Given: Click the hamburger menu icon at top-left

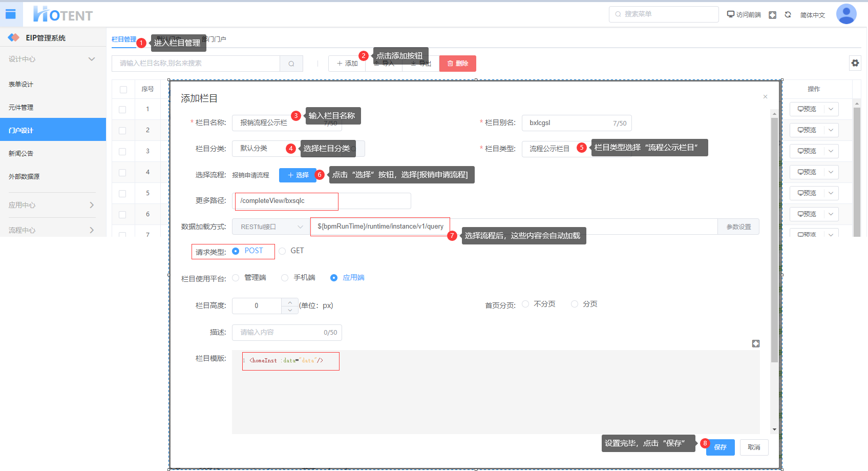Looking at the screenshot, I should [11, 14].
